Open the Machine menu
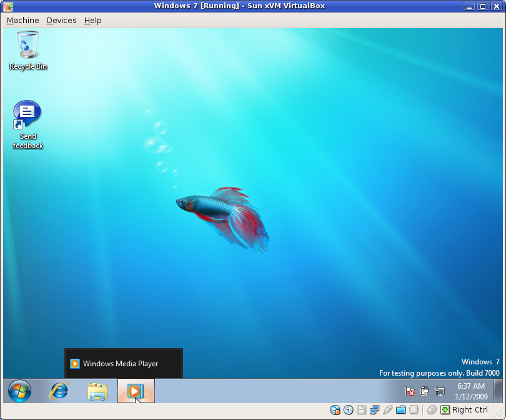The image size is (506, 420). [x=22, y=20]
